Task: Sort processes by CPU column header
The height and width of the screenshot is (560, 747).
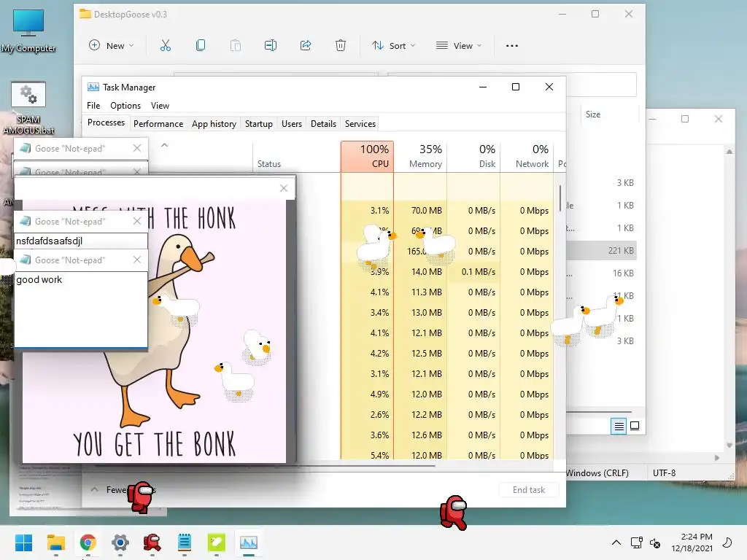Action: 368,156
